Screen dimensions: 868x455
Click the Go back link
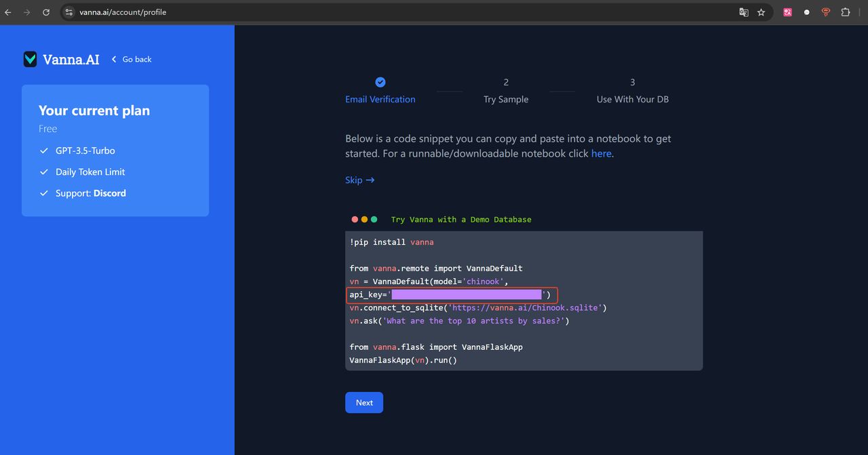click(x=132, y=59)
